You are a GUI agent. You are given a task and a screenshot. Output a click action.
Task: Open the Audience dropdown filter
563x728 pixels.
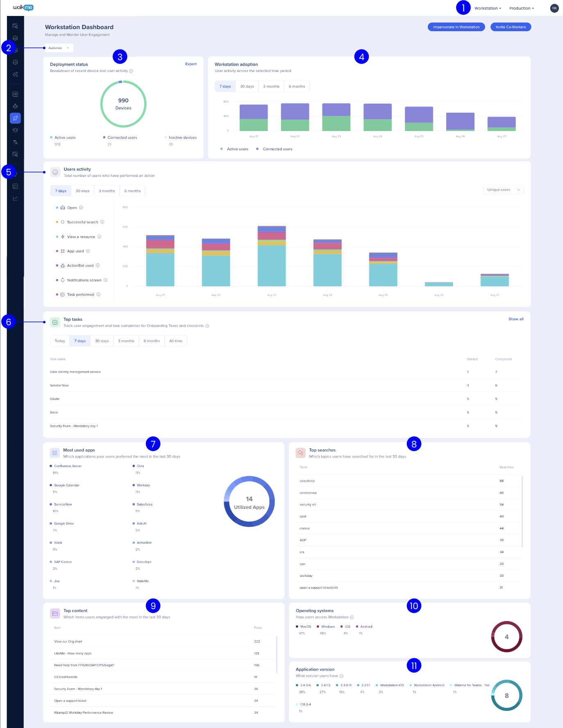tap(59, 48)
